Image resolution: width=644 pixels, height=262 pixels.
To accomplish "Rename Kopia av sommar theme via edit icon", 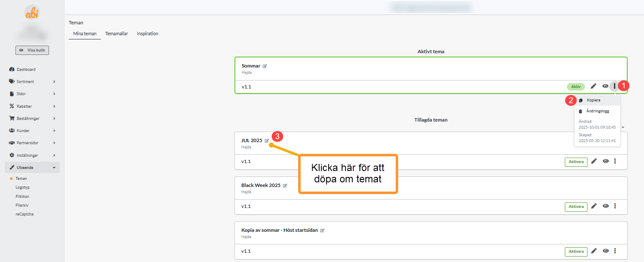I will pyautogui.click(x=322, y=231).
